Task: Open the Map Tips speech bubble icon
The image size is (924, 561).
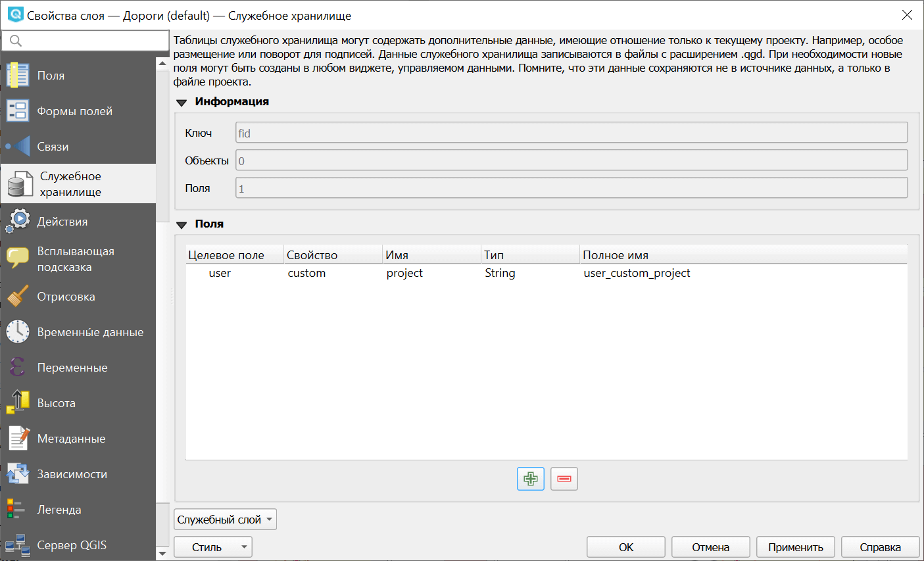Action: (18, 258)
